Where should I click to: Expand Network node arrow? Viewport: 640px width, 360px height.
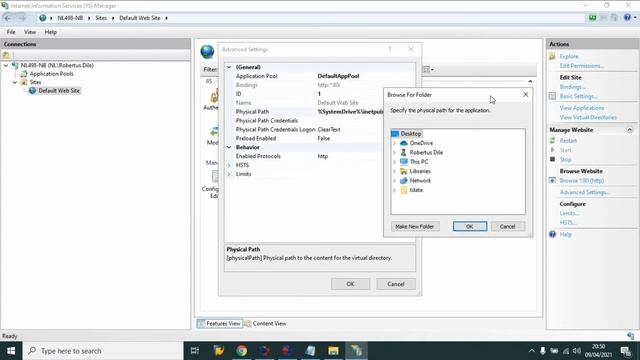tap(395, 181)
